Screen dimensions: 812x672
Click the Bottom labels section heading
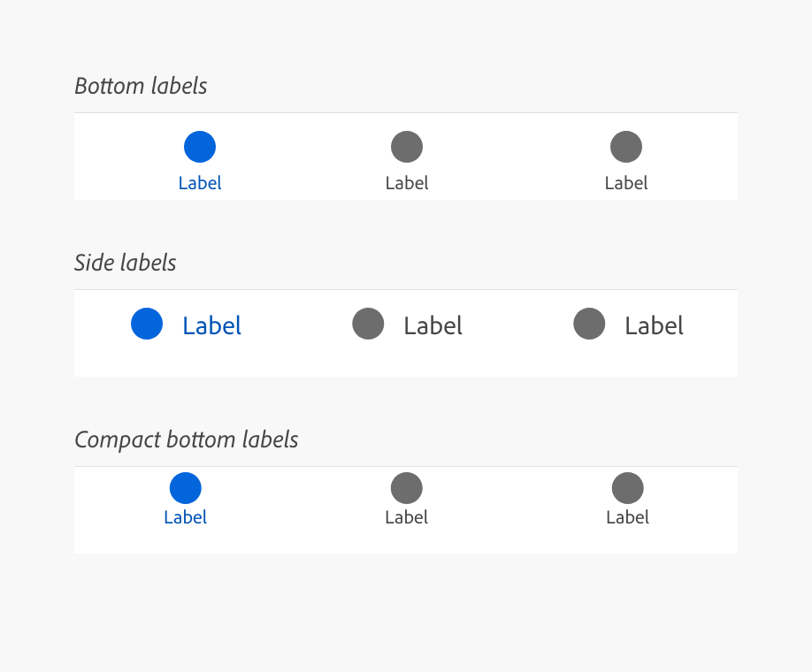point(141,86)
